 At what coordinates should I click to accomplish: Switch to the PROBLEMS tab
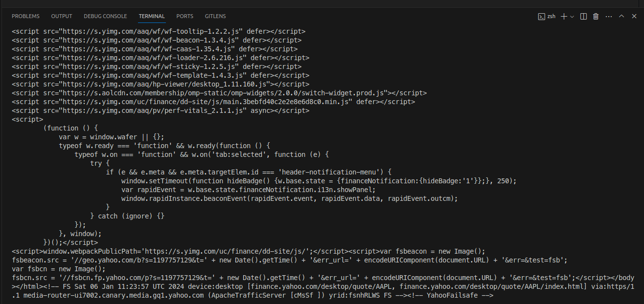click(x=25, y=16)
